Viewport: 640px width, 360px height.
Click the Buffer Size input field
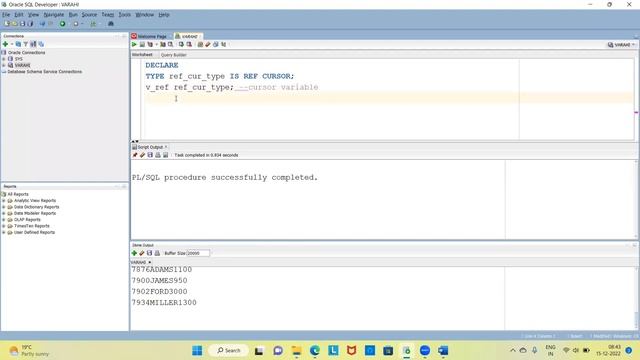198,253
